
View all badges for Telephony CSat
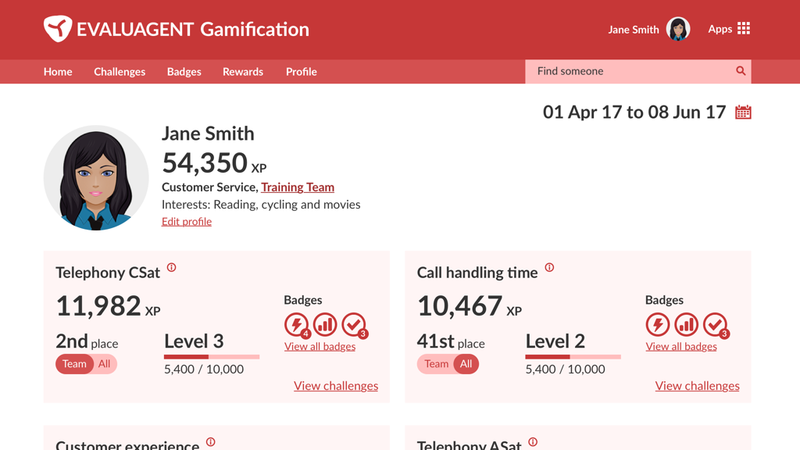(320, 346)
